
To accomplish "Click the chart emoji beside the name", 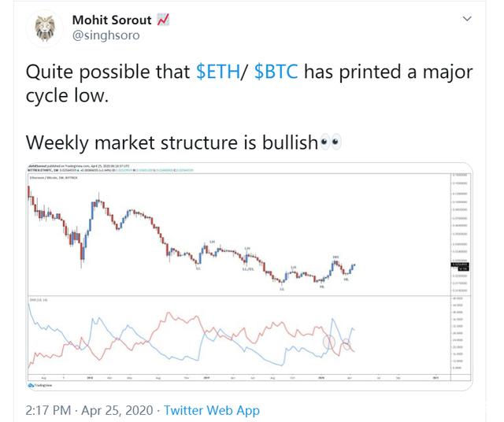I will [x=163, y=20].
